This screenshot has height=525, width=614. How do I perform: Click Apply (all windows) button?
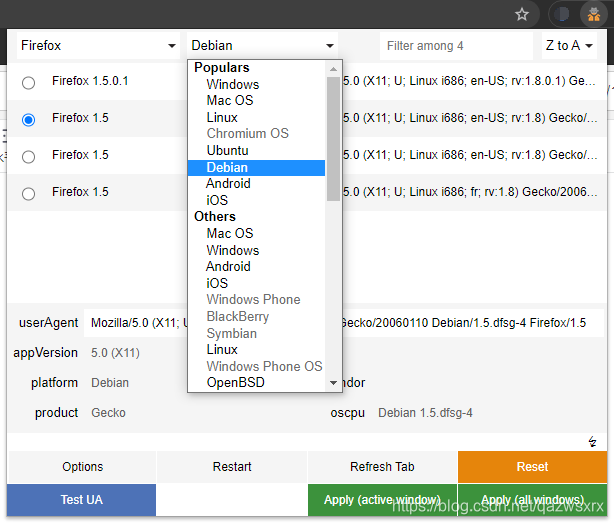click(533, 500)
